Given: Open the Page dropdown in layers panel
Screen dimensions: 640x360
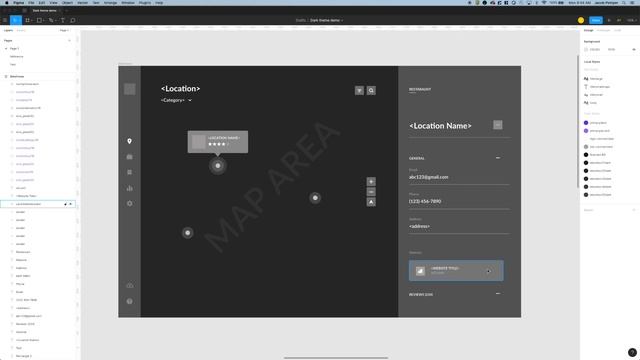Looking at the screenshot, I should pos(64,30).
